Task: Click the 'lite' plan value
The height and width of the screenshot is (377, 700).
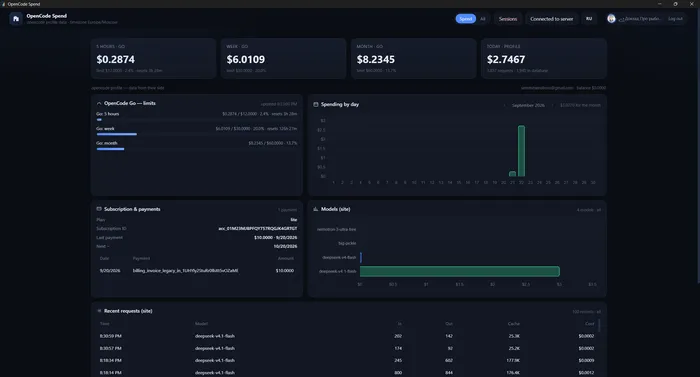Action: (x=294, y=220)
